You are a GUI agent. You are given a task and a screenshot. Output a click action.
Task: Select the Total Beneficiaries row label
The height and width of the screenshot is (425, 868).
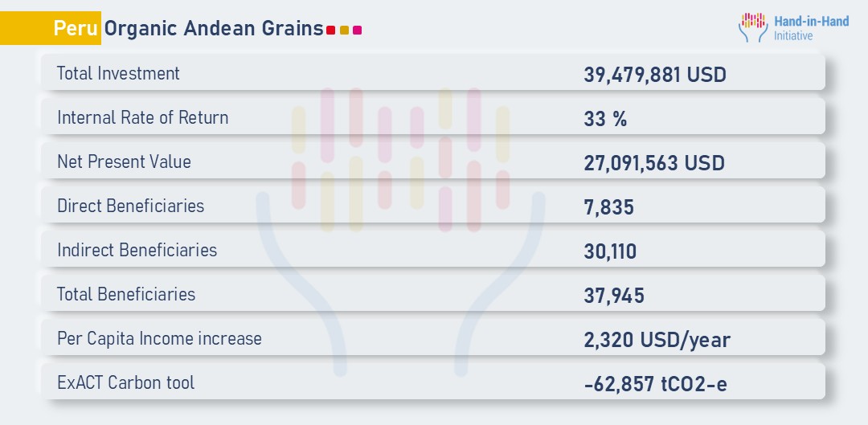[x=126, y=294]
